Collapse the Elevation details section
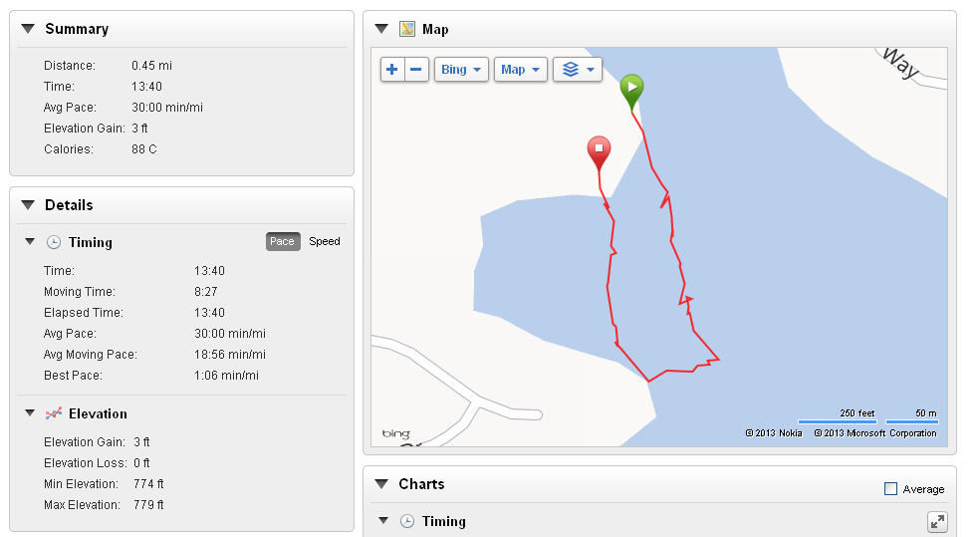This screenshot has width=980, height=537. coord(30,413)
